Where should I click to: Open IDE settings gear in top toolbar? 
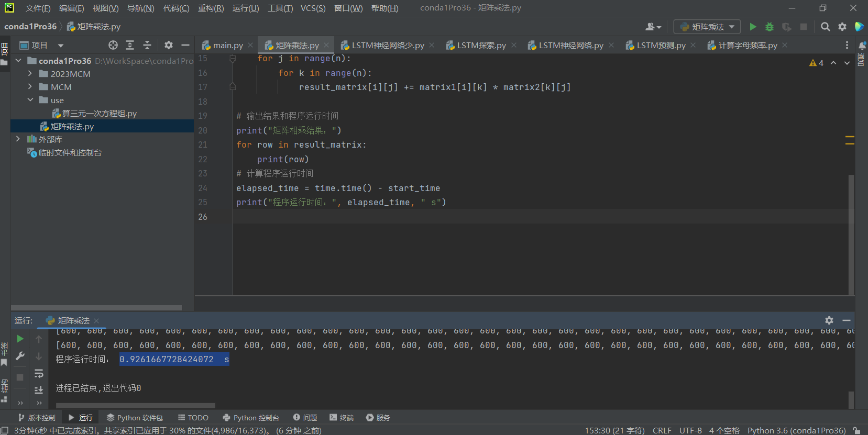[x=842, y=27]
